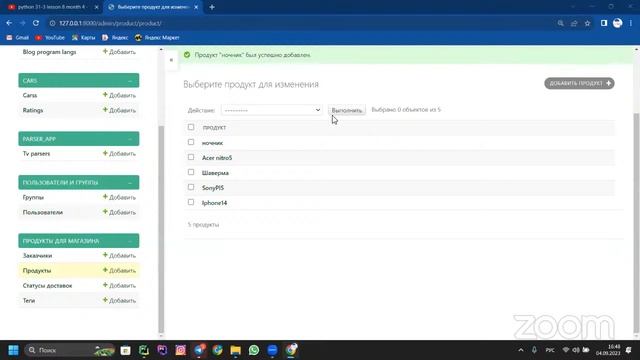Viewport: 640px width, 360px height.
Task: Toggle the select-all checkbox in ПРОДУКТ header
Action: click(191, 127)
